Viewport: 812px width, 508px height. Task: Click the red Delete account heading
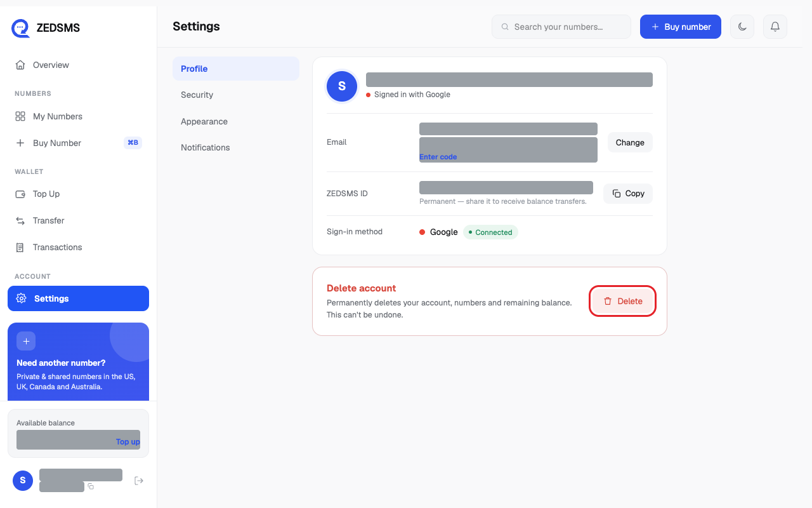point(362,288)
